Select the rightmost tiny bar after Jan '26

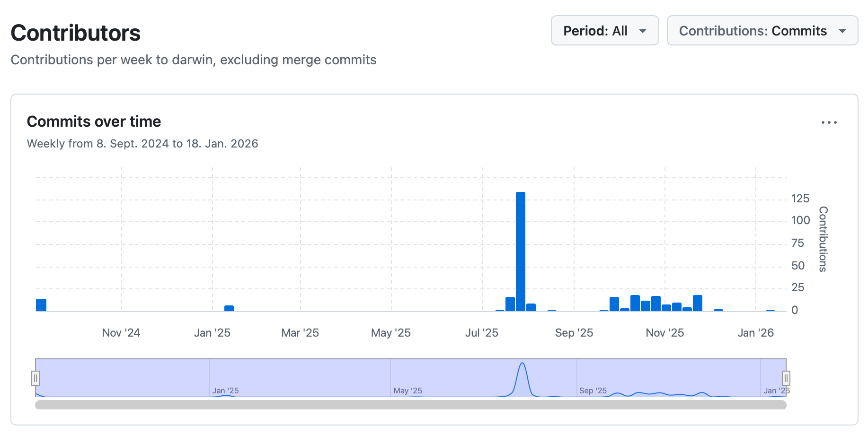coord(771,311)
